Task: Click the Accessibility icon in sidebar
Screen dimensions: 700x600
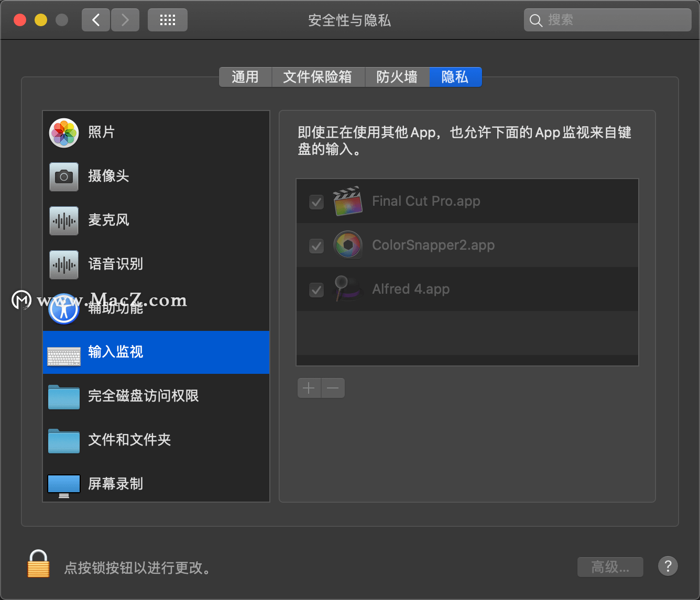Action: click(64, 309)
